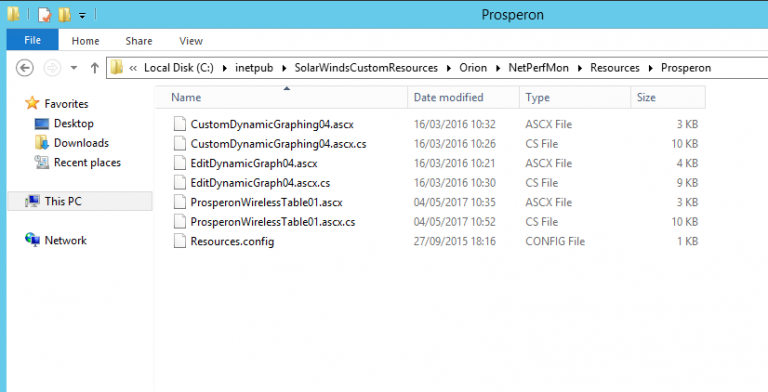
Task: Switch to the Share ribbon tab
Action: 139,41
